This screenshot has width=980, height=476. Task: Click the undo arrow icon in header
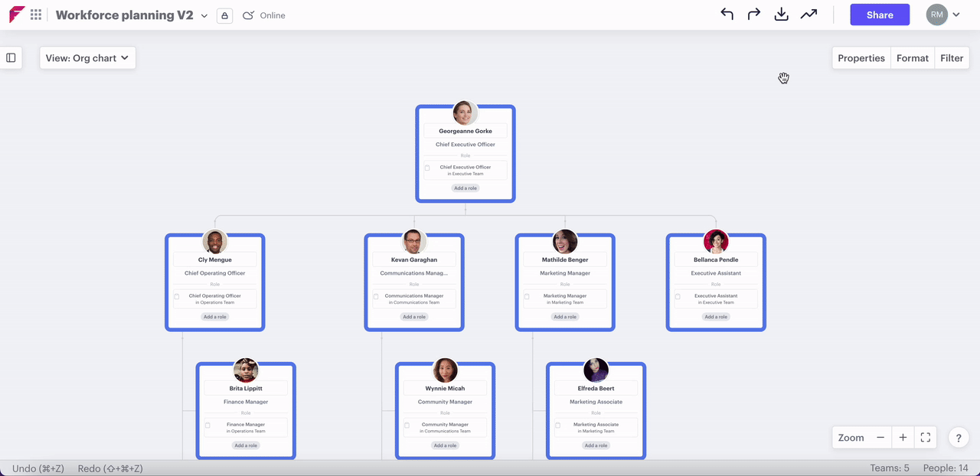pos(727,15)
